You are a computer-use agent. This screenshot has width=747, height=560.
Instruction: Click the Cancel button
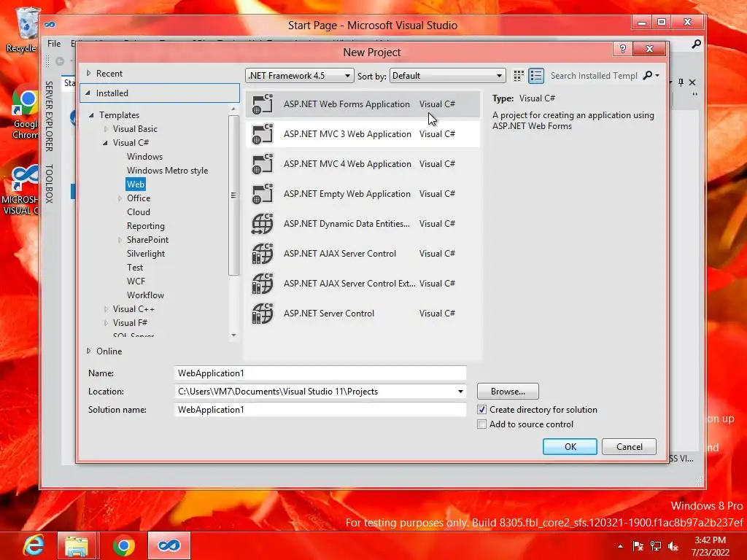[x=629, y=447]
